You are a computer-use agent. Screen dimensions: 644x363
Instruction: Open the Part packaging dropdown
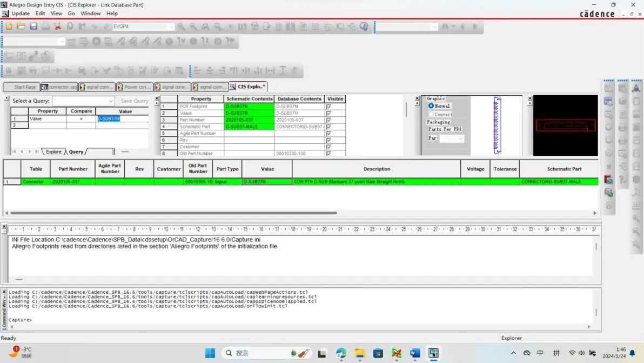[x=460, y=138]
